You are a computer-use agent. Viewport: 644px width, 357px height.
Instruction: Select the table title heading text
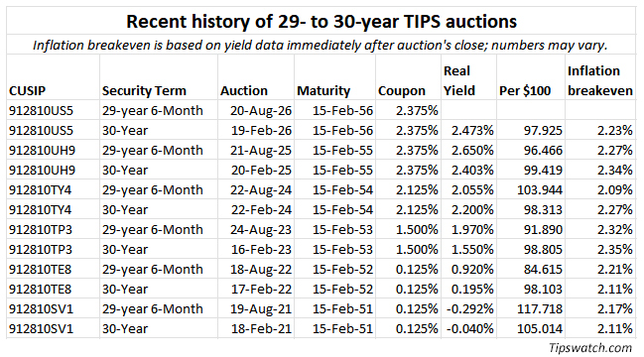pos(322,22)
